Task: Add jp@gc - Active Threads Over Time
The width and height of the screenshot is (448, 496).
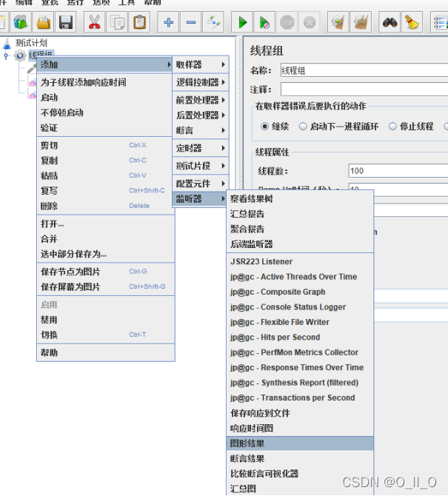Action: click(300, 277)
